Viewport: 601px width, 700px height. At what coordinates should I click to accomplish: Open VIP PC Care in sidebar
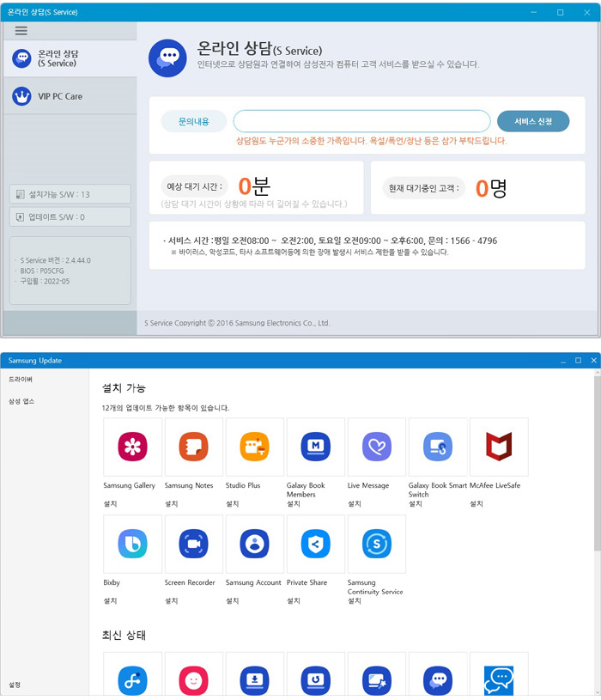tap(70, 96)
